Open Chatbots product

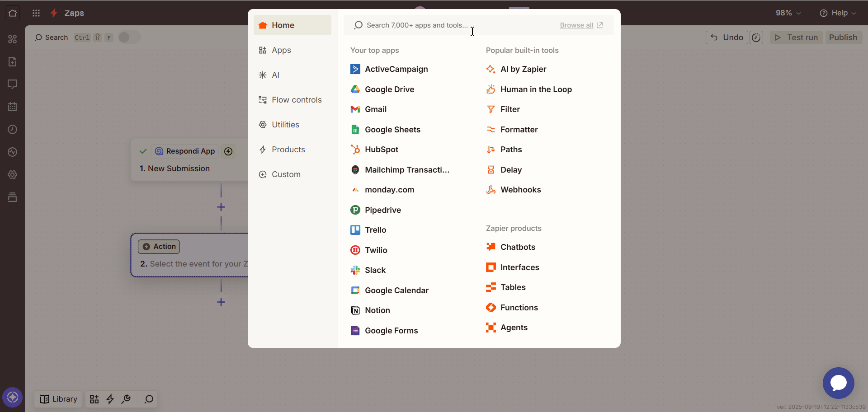[x=511, y=247]
